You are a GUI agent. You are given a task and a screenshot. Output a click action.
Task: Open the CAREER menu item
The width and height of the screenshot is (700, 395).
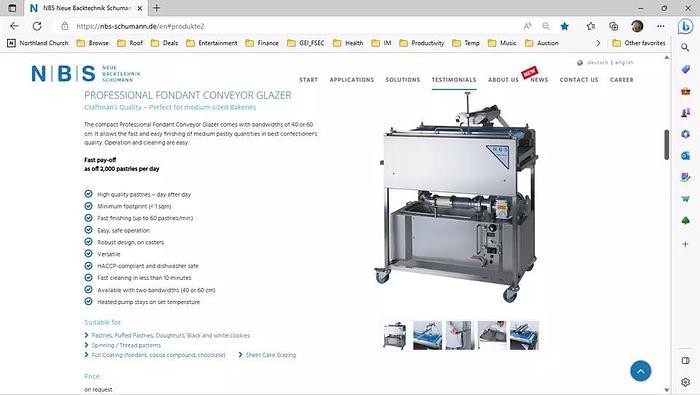(621, 80)
